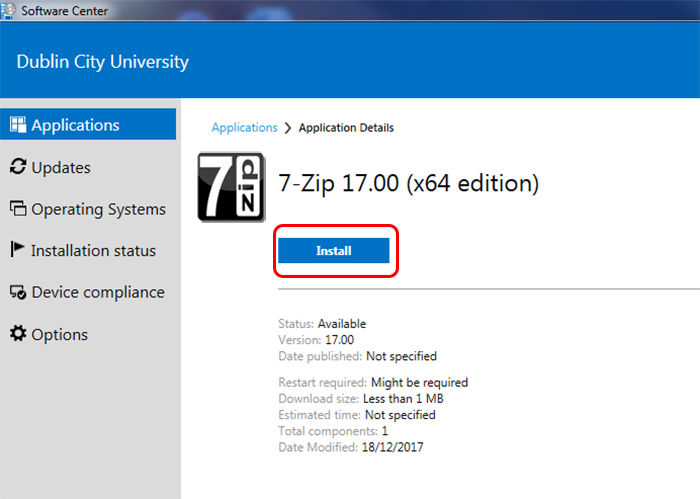Click the Device compliance monitor icon

coord(18,292)
